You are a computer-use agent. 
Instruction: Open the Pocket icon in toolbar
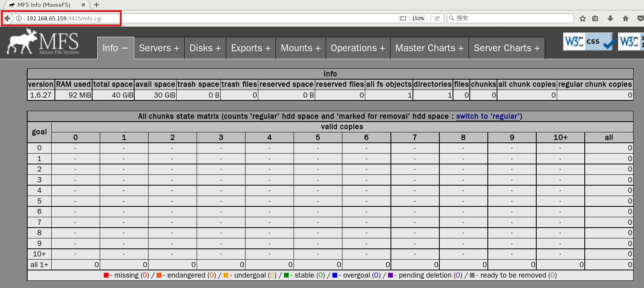(x=640, y=18)
